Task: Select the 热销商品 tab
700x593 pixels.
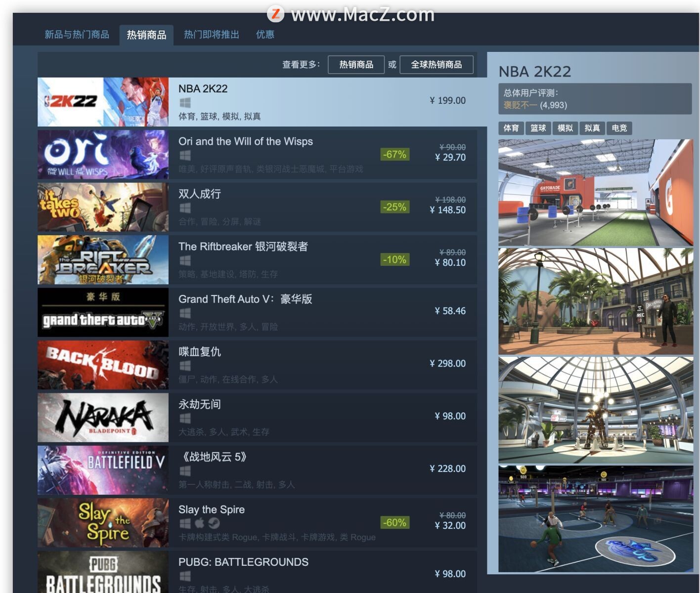Action: tap(146, 35)
